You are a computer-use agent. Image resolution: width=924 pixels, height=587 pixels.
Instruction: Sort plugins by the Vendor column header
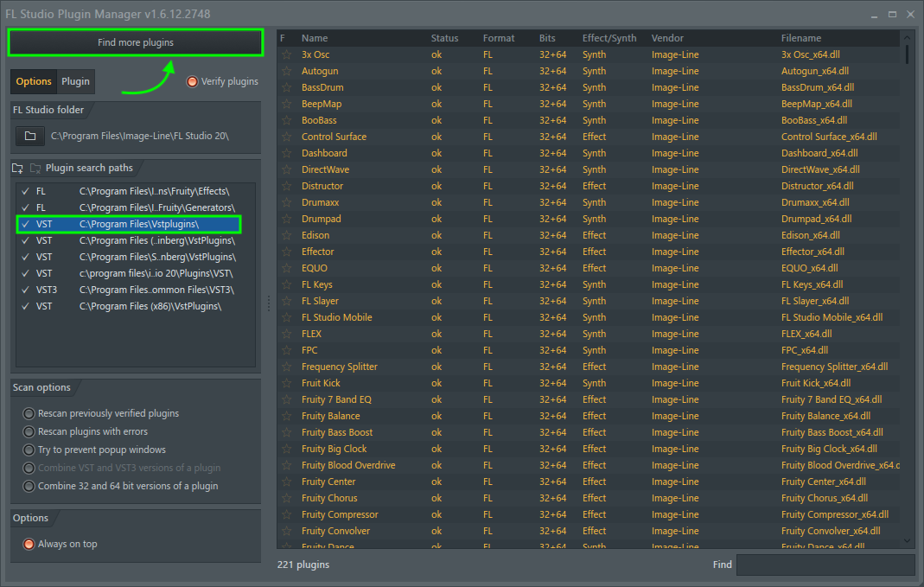[667, 38]
